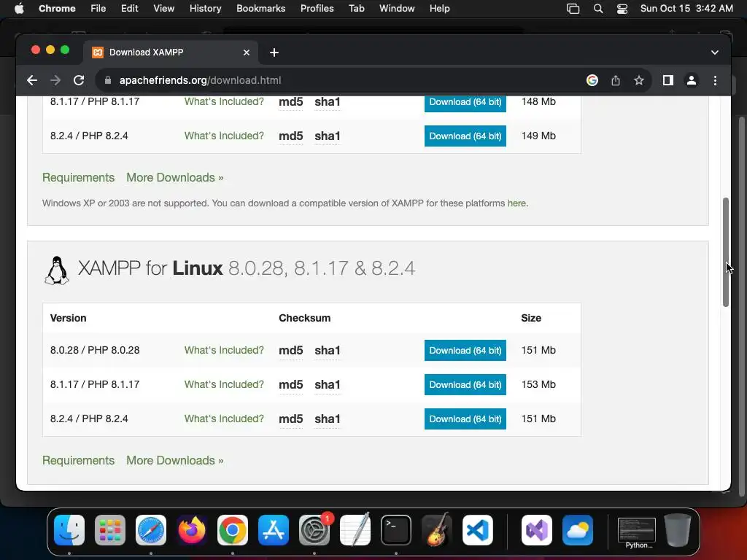Image resolution: width=747 pixels, height=560 pixels.
Task: Click Chrome icon in the Dock
Action: coord(233,530)
